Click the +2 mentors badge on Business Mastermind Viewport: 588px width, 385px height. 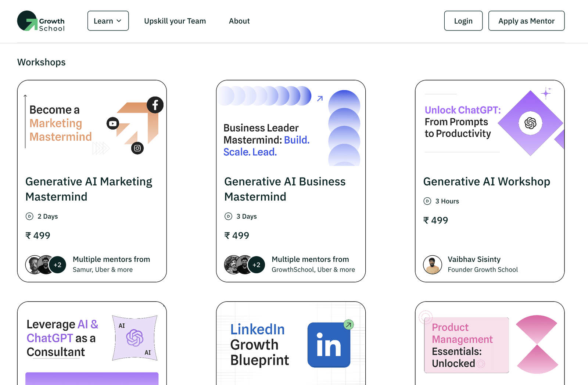pos(257,265)
